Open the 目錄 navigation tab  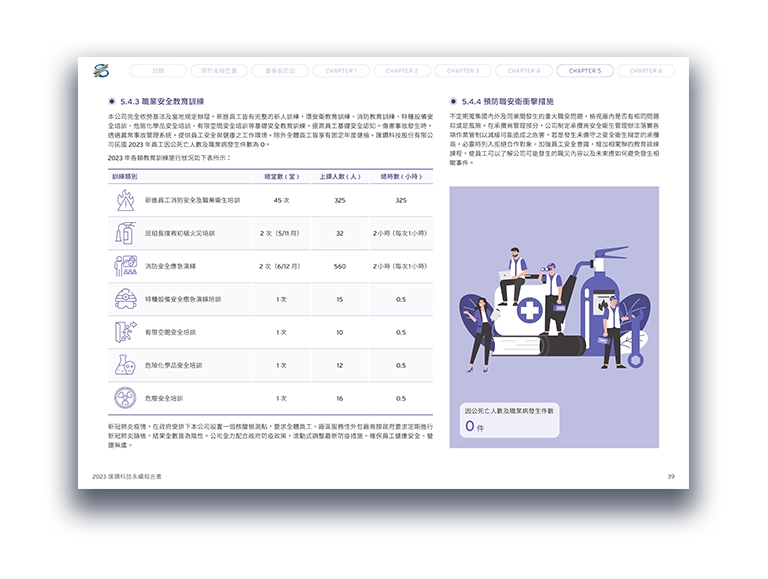click(158, 71)
